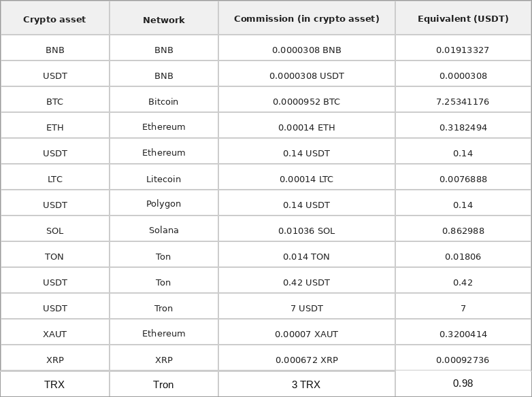
Task: Select the Litecoin network cell
Action: 163,179
